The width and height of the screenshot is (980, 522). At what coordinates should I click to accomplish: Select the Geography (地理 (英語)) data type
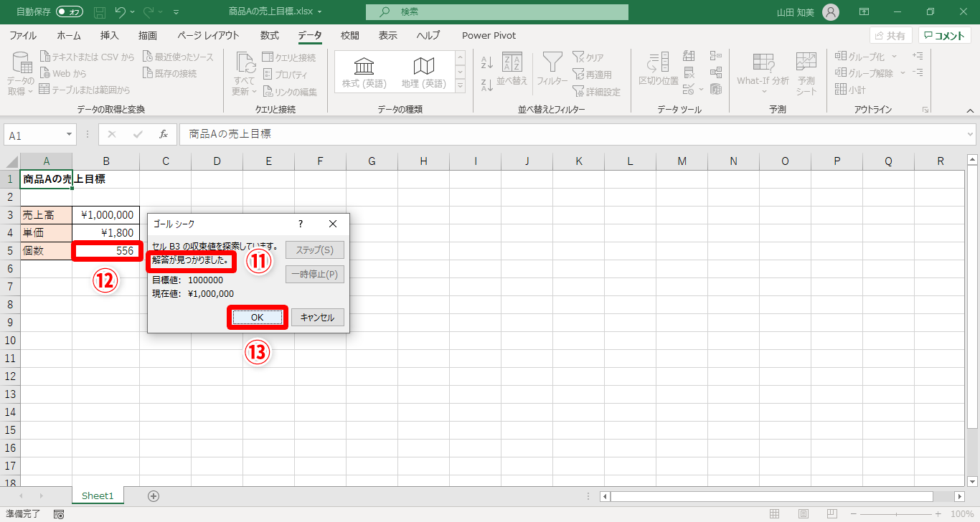point(424,72)
